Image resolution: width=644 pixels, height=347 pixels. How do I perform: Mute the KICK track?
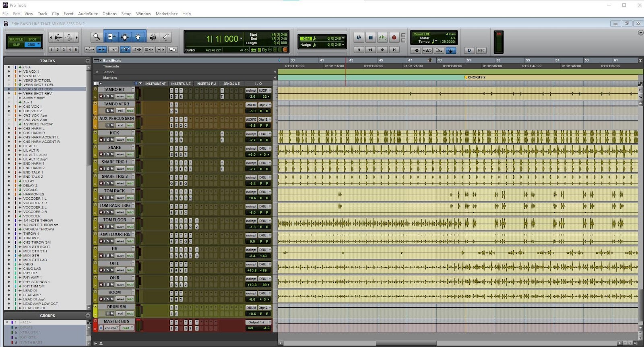point(112,140)
